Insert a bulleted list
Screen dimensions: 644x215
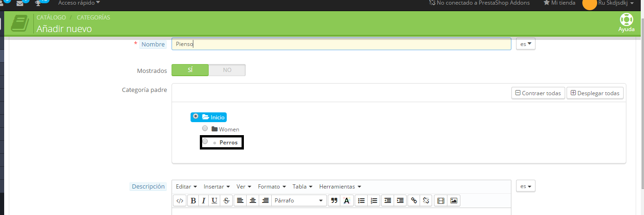click(x=361, y=201)
